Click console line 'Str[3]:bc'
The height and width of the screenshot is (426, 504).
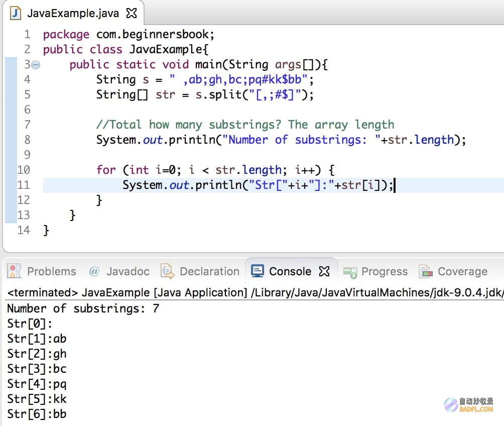[37, 369]
